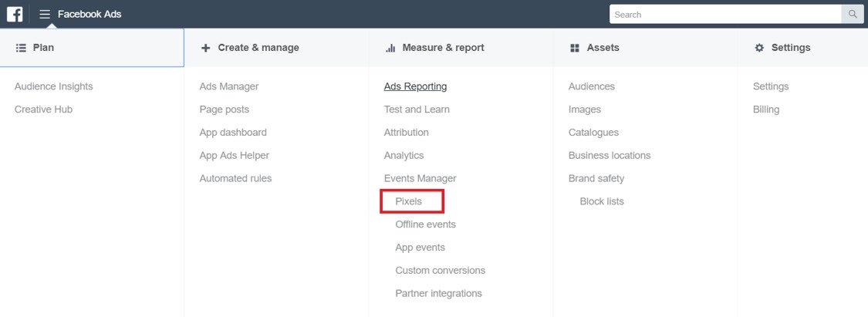The height and width of the screenshot is (317, 868).
Task: Open Events Manager
Action: pyautogui.click(x=420, y=179)
